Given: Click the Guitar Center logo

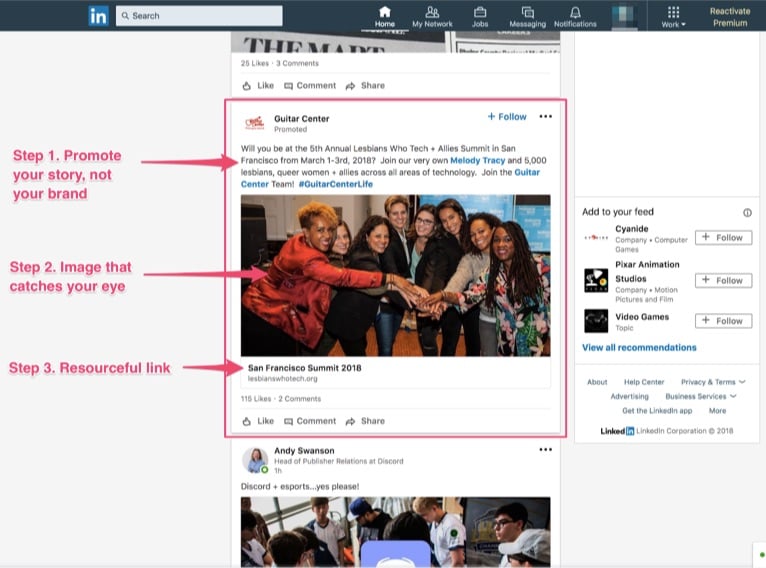Looking at the screenshot, I should tap(254, 122).
